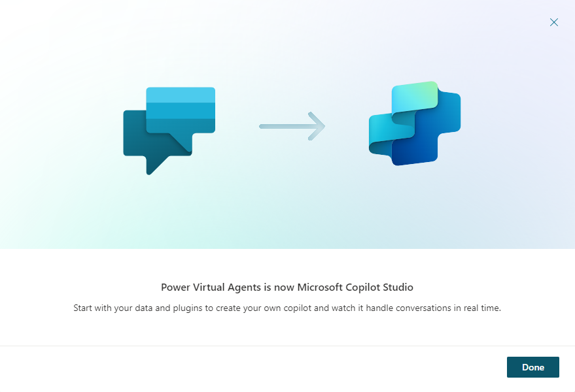
Task: Click the Power Virtual Agents chat bubbles logo
Action: [x=169, y=131]
